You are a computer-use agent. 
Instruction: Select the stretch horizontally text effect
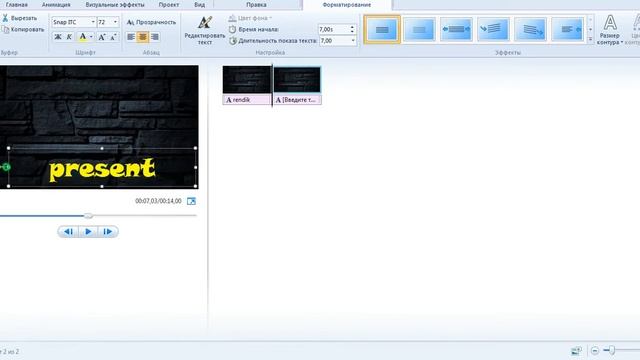coord(456,29)
